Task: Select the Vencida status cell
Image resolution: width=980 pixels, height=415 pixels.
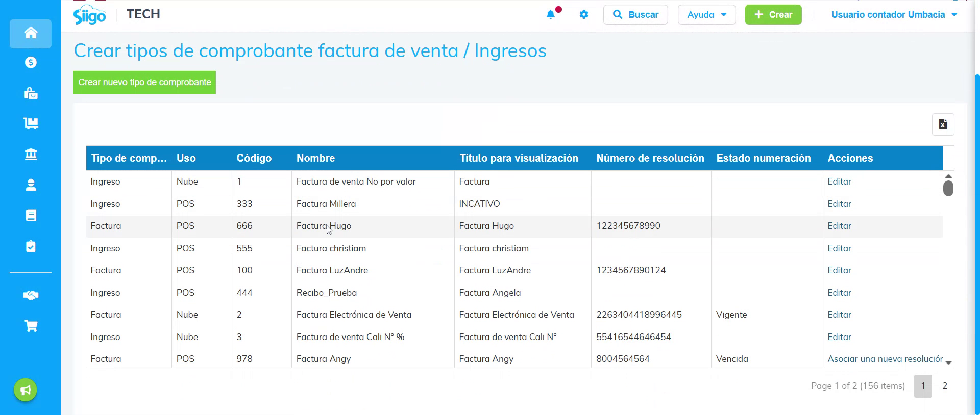Action: click(x=767, y=359)
